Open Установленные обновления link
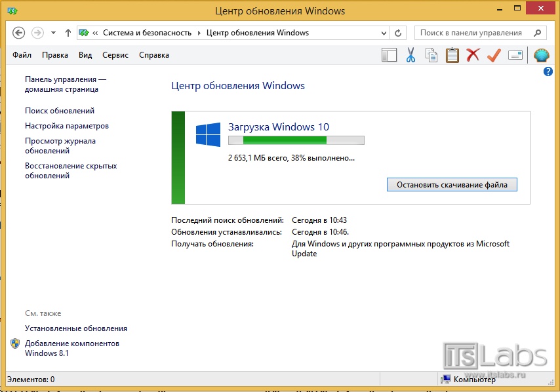Image resolution: width=560 pixels, height=392 pixels. 76,328
